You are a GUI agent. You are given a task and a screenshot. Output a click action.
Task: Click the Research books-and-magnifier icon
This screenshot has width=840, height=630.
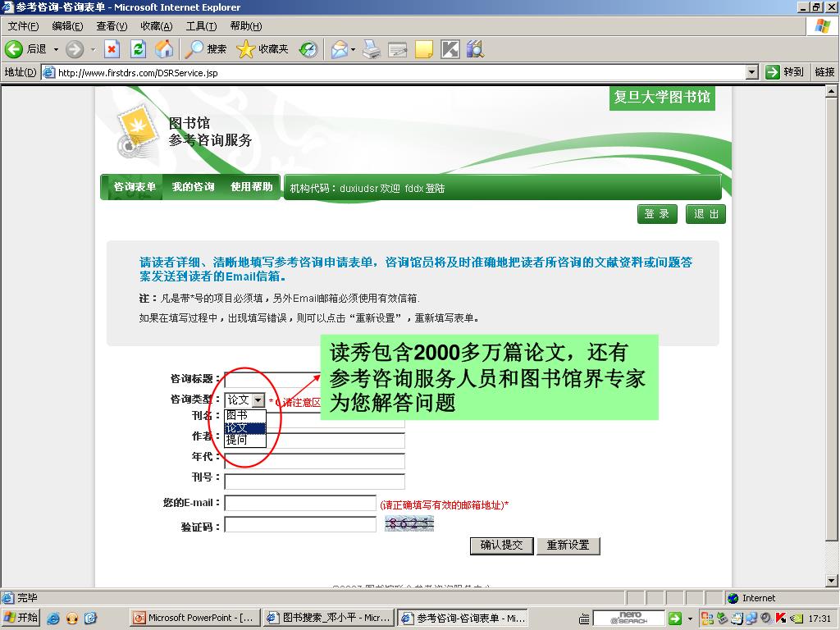tap(475, 49)
